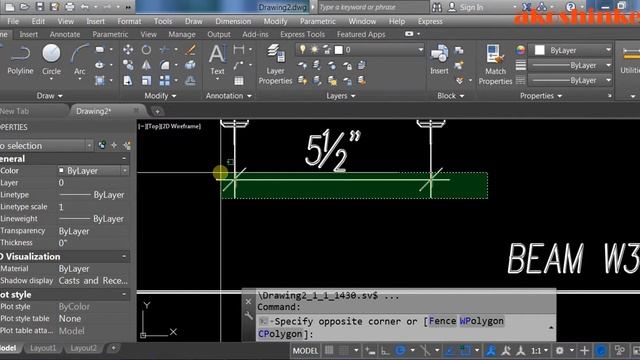Click Save in quick access toolbar
Screen dimensions: 640x360
(39, 7)
